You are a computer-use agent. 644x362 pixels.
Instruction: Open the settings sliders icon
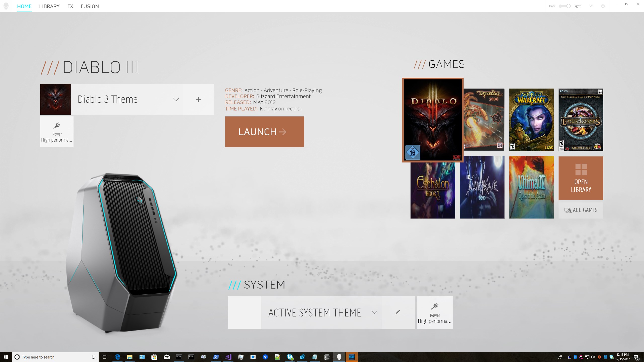(x=591, y=6)
